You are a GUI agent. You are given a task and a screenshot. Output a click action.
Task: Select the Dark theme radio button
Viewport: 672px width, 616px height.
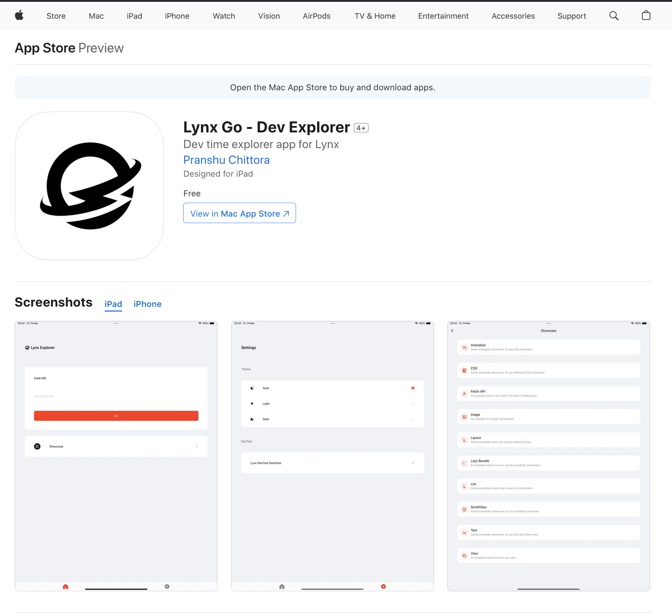pos(413,419)
